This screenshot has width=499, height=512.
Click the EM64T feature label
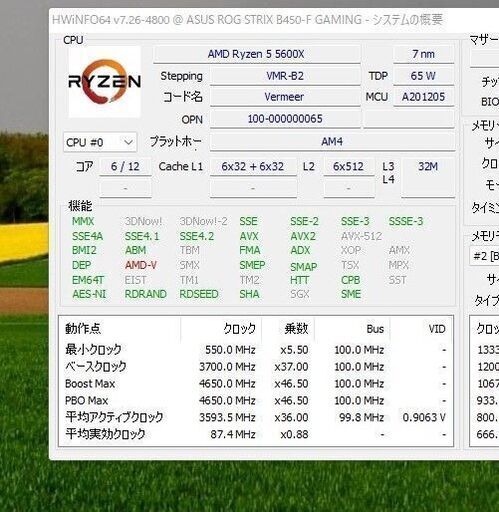(x=88, y=280)
